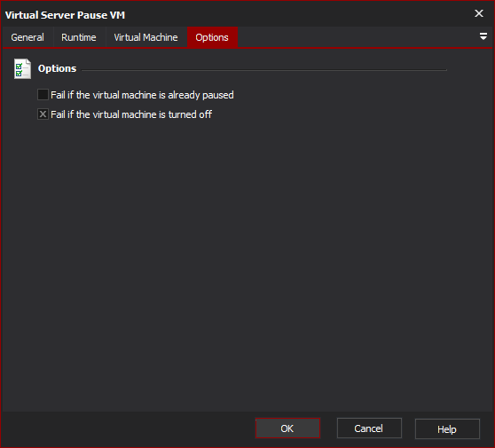Screen dimensions: 495x448
Task: Enable fail if VM already paused checkbox
Action: pyautogui.click(x=43, y=95)
